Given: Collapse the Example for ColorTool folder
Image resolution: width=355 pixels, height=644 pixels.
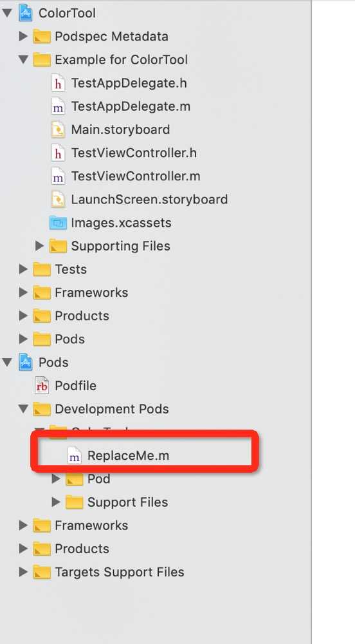Looking at the screenshot, I should pos(23,60).
